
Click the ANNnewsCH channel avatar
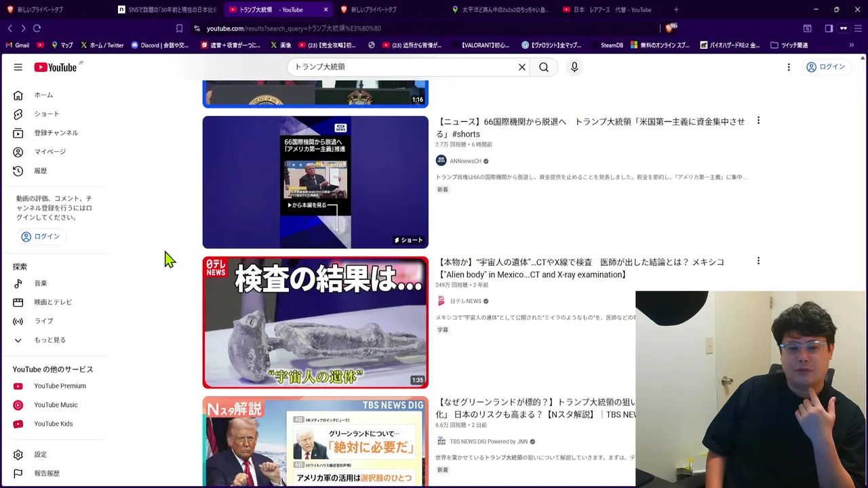441,161
